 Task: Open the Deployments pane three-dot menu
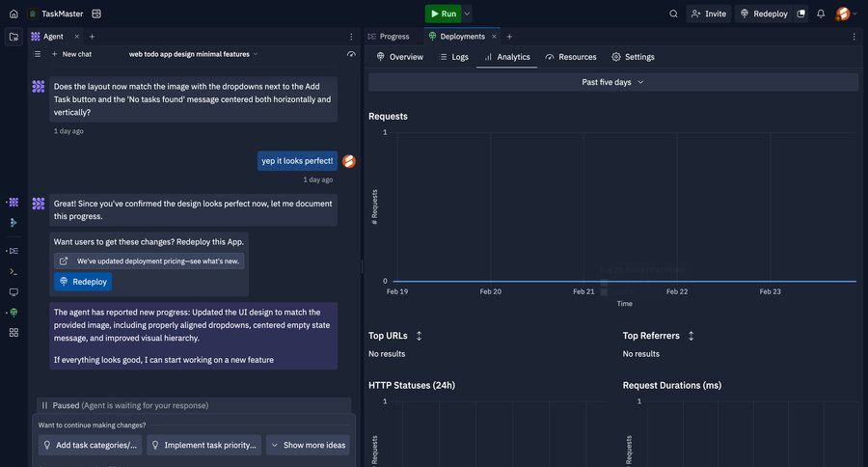[x=854, y=37]
